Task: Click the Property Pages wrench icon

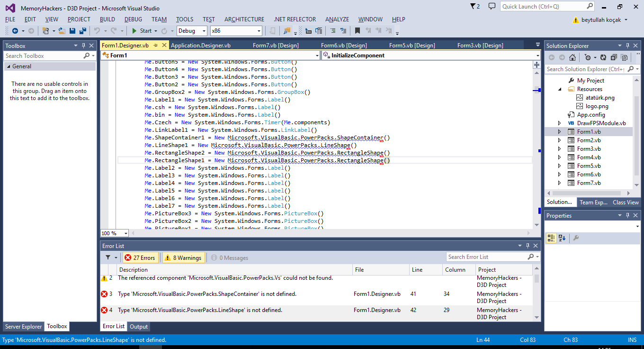Action: click(x=576, y=238)
